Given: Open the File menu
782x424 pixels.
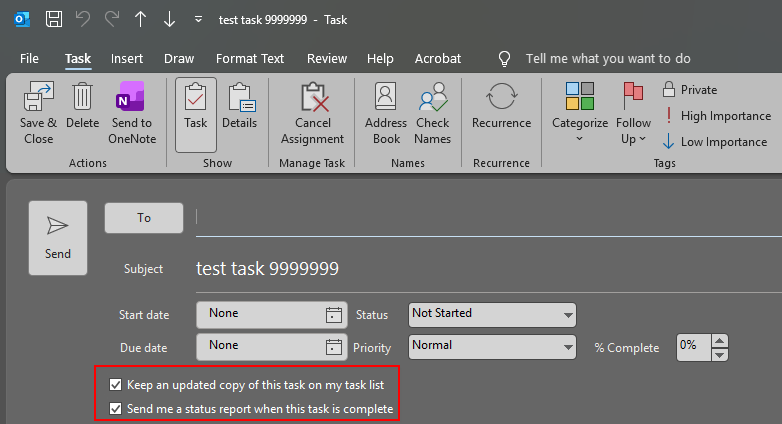Looking at the screenshot, I should click(x=29, y=58).
